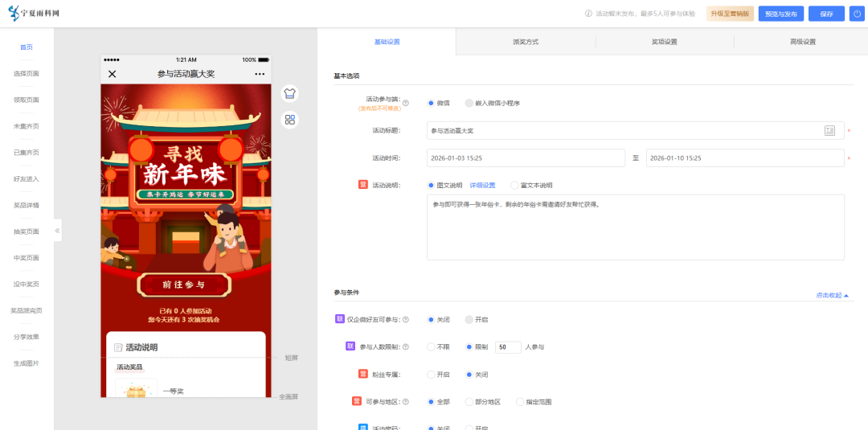Switch to 基础设置 tab

[x=387, y=42]
